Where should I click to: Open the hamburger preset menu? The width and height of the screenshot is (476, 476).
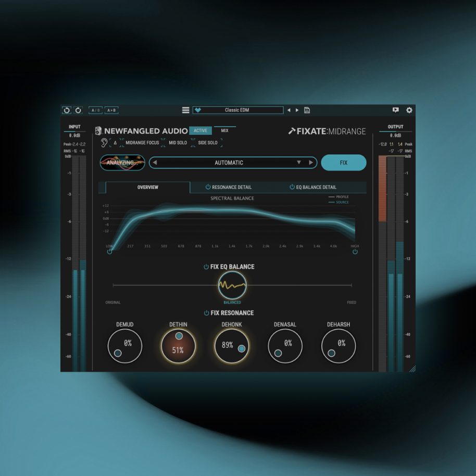185,110
